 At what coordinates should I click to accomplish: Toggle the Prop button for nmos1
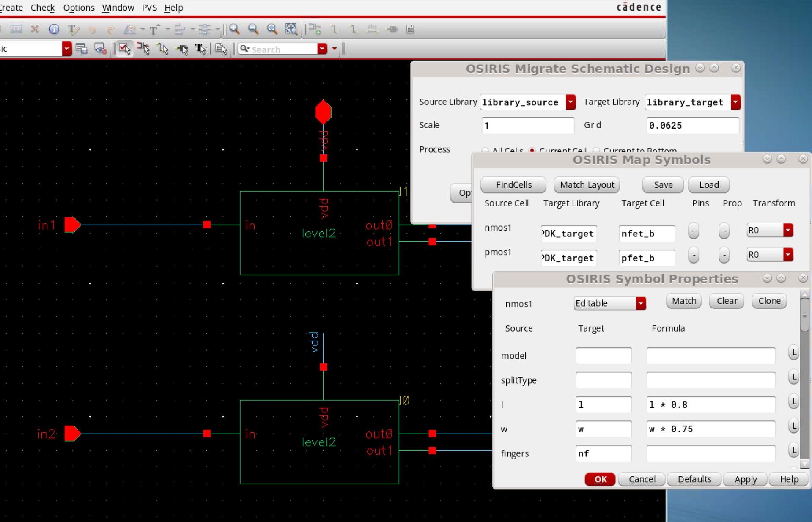(724, 231)
